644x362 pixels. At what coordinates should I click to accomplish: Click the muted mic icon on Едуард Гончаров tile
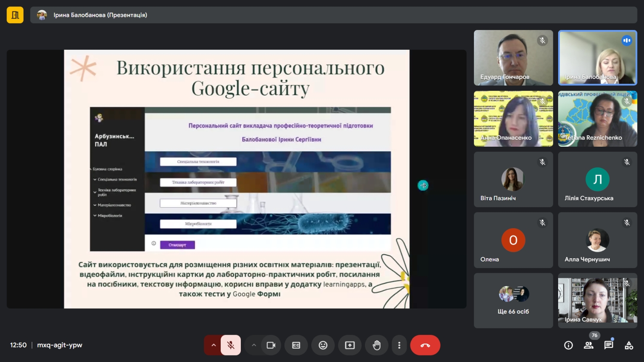point(543,40)
